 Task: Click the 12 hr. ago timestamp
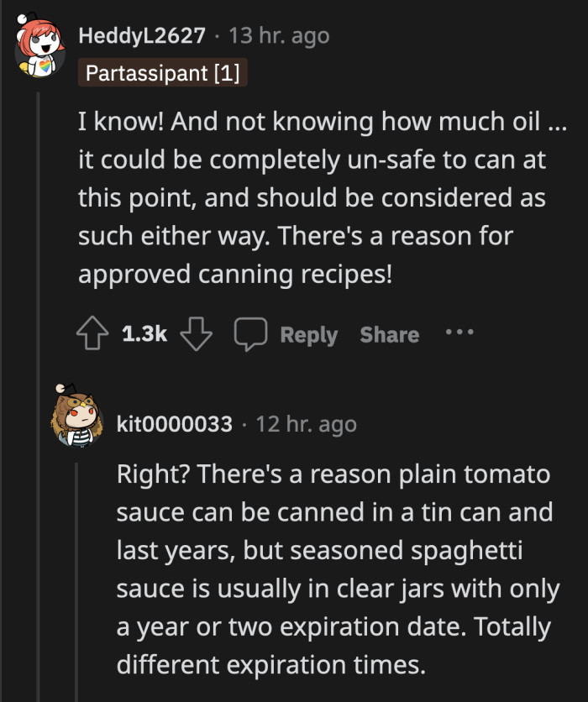(307, 424)
